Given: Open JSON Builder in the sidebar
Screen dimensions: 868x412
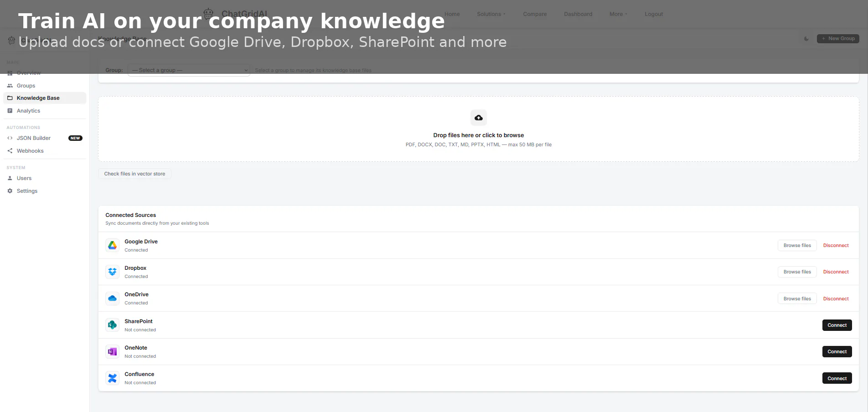Looking at the screenshot, I should pos(45,138).
